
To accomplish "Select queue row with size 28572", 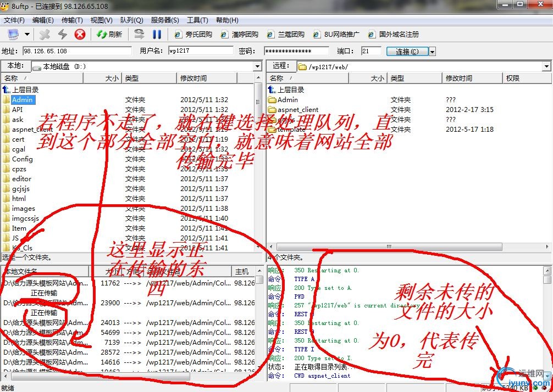I will click(129, 352).
